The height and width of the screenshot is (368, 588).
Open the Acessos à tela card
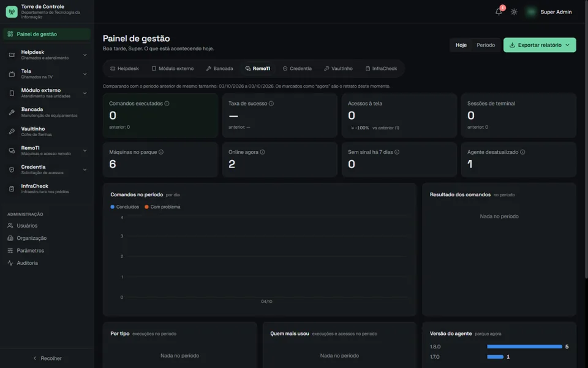(x=399, y=115)
